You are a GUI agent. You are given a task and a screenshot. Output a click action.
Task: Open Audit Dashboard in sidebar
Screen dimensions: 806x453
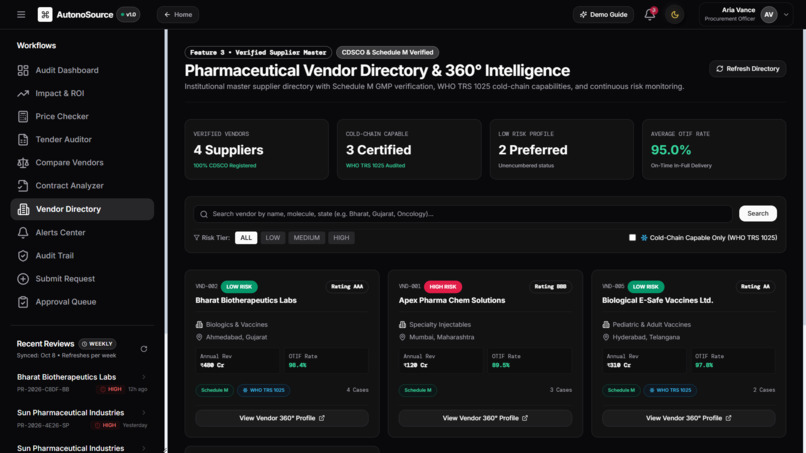(82, 70)
